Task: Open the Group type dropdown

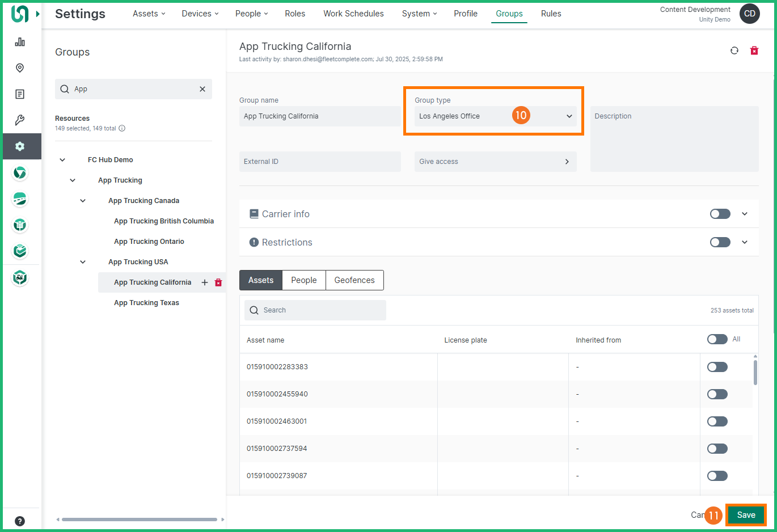Action: pos(495,116)
